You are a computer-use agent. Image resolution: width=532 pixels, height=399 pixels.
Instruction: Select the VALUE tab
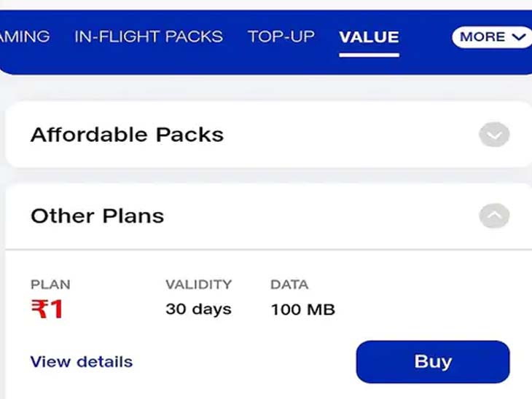click(x=369, y=36)
